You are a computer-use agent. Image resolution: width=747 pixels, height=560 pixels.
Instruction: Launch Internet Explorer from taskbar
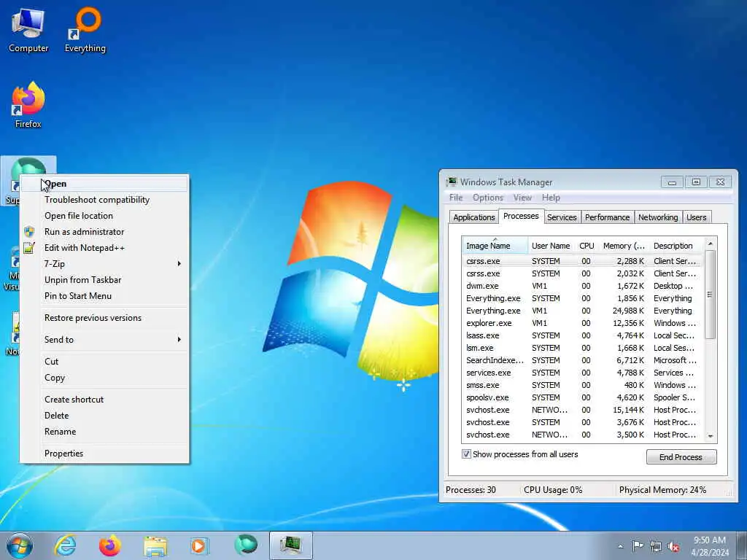(65, 545)
